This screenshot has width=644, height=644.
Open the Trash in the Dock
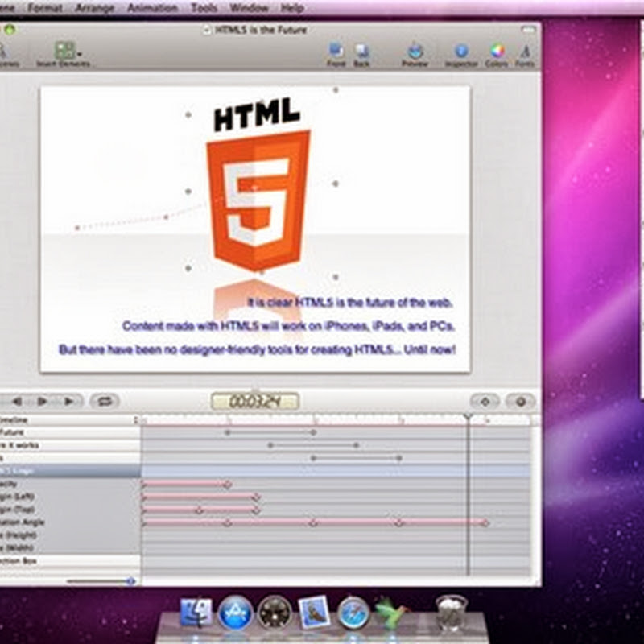tap(451, 613)
